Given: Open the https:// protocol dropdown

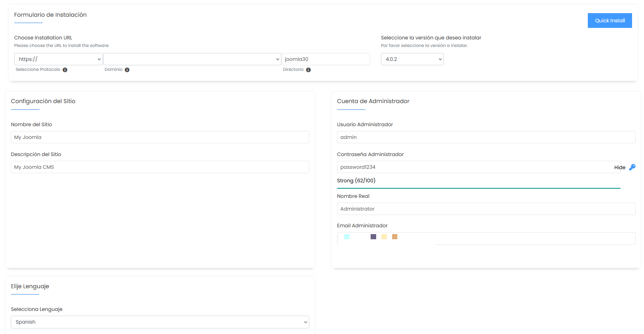Looking at the screenshot, I should (59, 59).
